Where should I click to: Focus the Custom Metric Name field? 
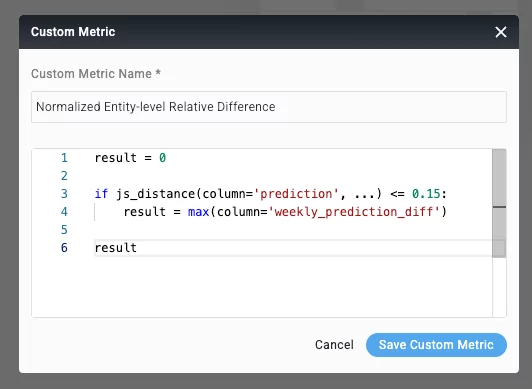pyautogui.click(x=269, y=107)
